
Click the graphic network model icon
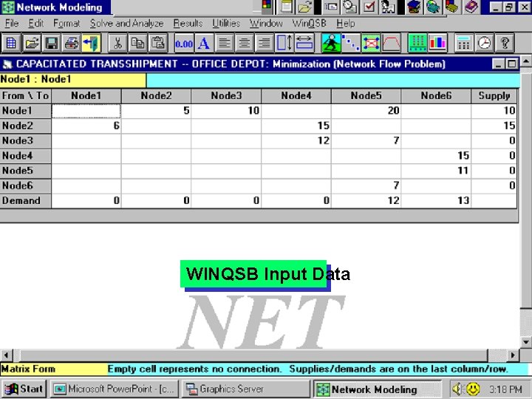(x=371, y=43)
